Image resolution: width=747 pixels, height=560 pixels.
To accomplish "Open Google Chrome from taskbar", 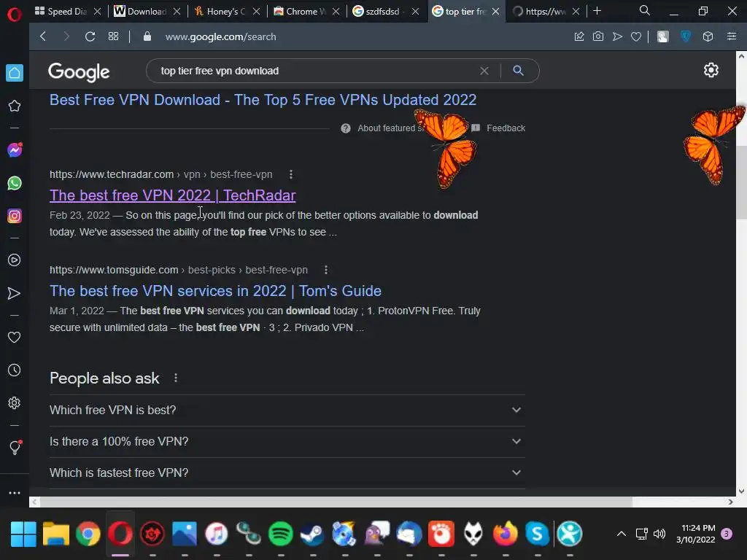I will pyautogui.click(x=88, y=534).
